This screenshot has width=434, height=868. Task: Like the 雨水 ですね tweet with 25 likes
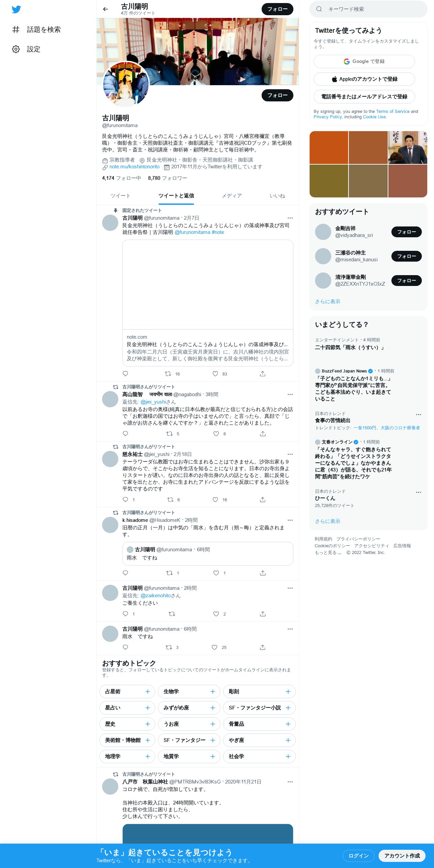(219, 647)
